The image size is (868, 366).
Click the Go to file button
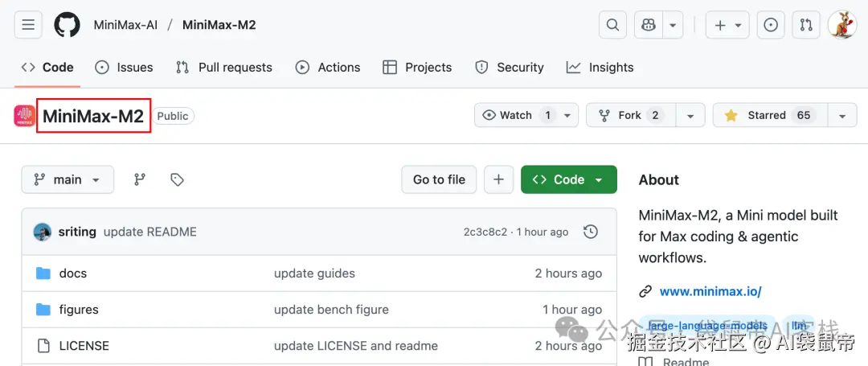tap(439, 179)
